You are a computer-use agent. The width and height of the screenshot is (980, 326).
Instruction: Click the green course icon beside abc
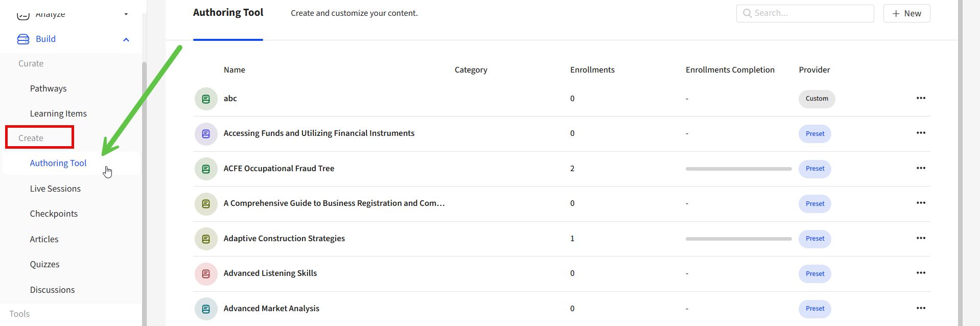(206, 99)
